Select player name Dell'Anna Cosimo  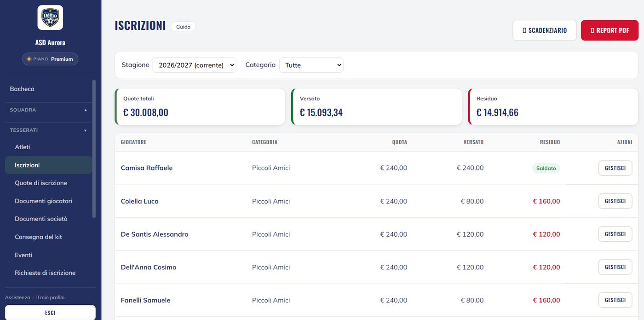pos(149,267)
